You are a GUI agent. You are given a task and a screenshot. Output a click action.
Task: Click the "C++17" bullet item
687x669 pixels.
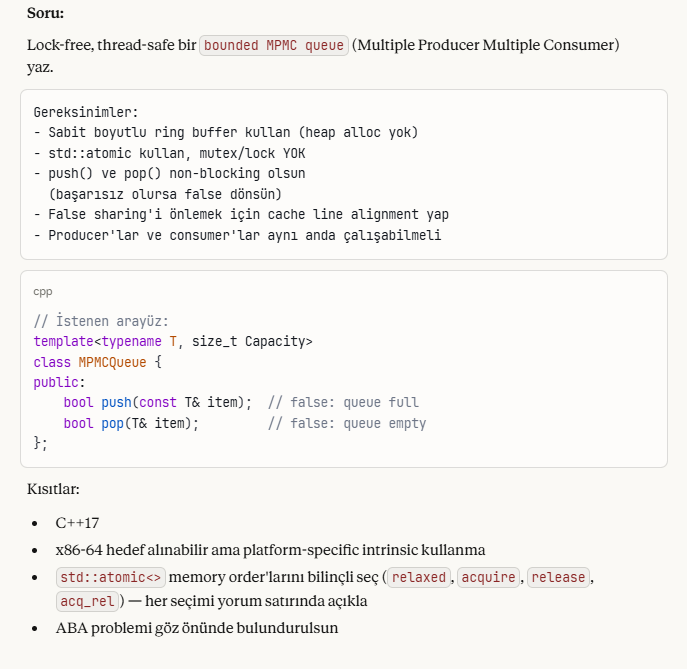[77, 523]
